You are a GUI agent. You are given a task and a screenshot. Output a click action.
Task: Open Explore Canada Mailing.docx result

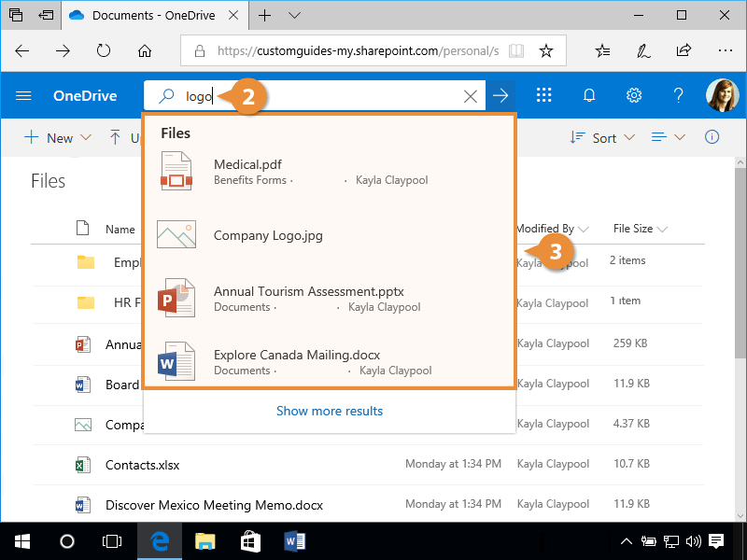(329, 362)
